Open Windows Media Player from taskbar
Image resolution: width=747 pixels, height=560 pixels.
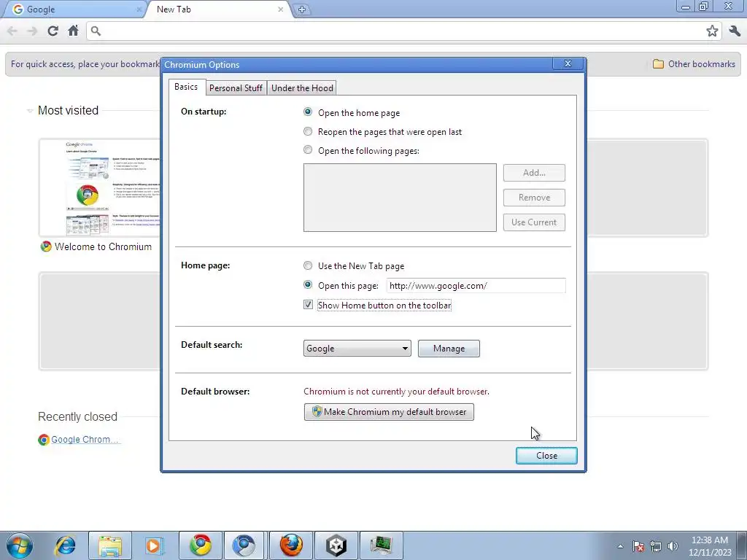(x=155, y=545)
